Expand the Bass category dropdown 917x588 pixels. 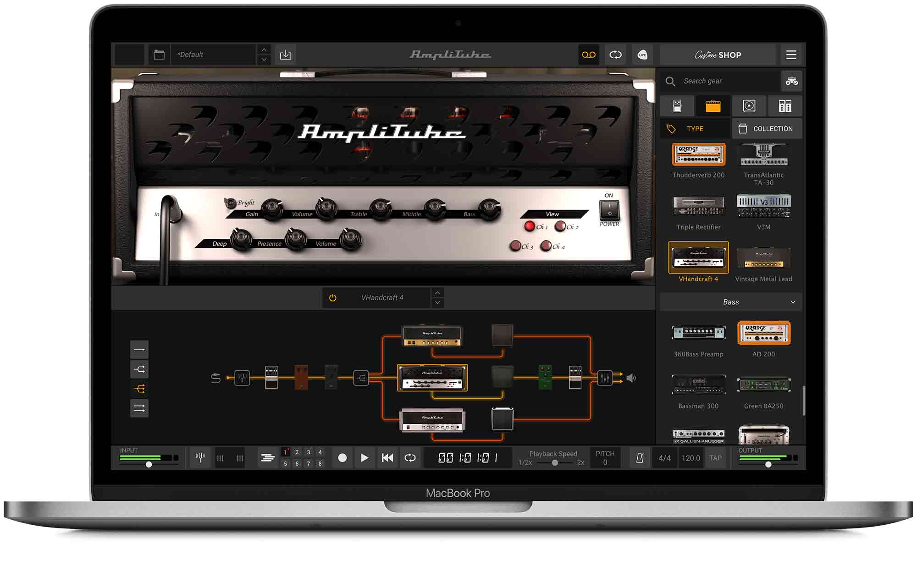coord(730,302)
